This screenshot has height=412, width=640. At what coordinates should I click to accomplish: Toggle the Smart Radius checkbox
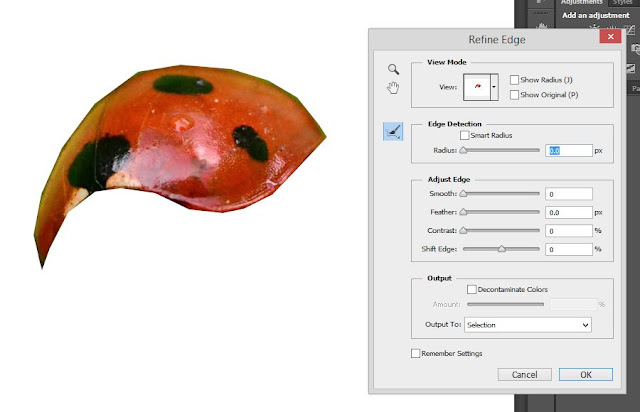pos(464,135)
